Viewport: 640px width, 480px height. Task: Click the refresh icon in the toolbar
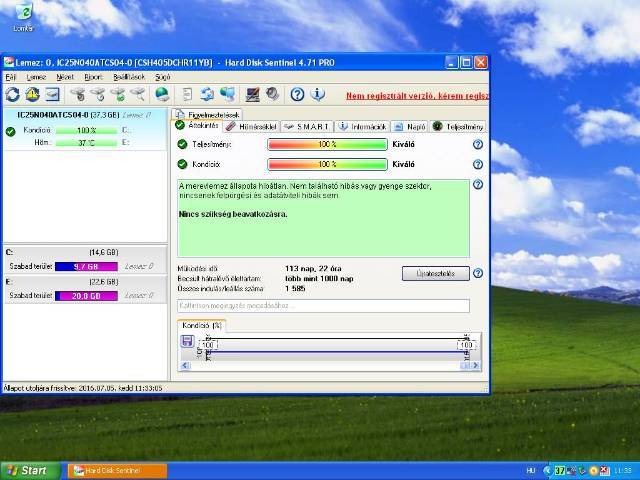pos(13,95)
